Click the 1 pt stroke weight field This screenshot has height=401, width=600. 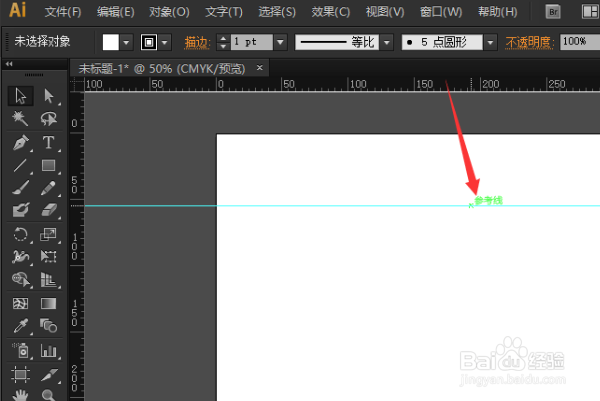click(x=252, y=42)
